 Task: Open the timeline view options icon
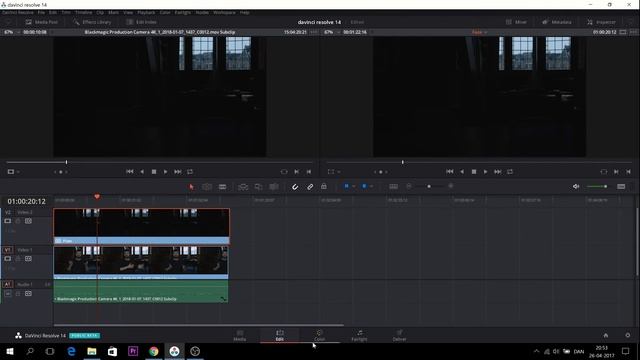coord(621,187)
